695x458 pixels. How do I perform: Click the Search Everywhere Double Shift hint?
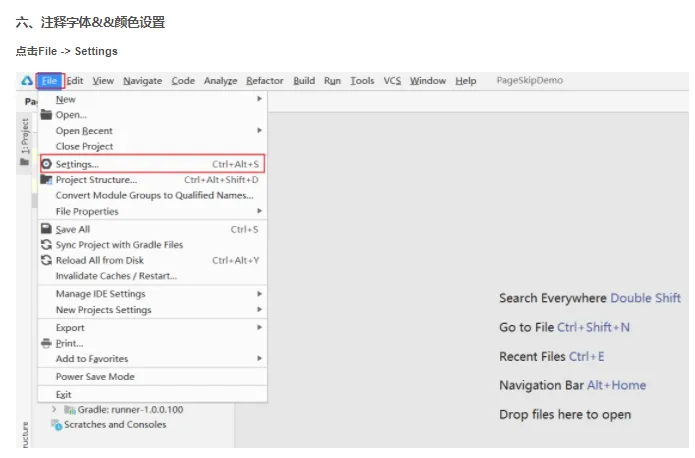pyautogui.click(x=590, y=298)
